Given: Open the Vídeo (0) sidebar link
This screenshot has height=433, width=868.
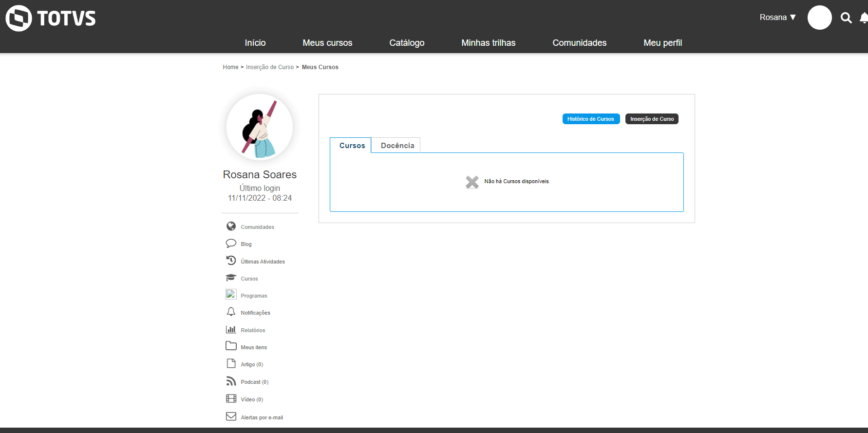Looking at the screenshot, I should [252, 399].
